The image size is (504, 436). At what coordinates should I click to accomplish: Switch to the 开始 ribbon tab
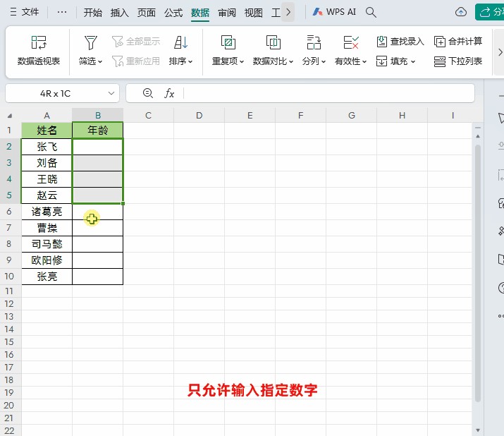click(92, 13)
